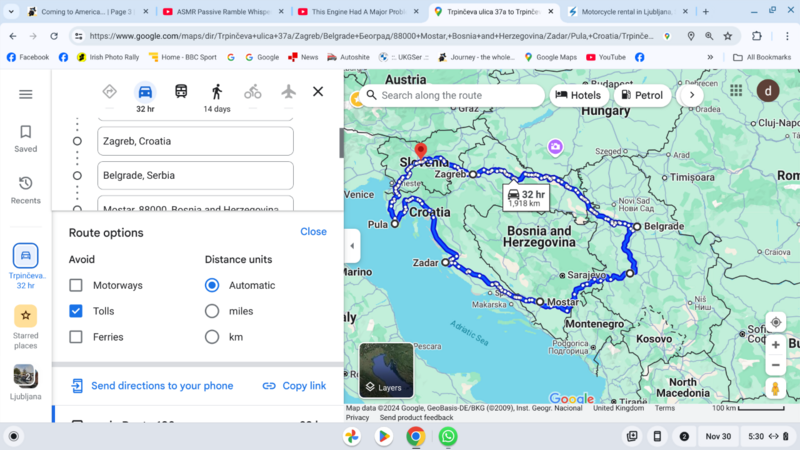
Task: Tick the Ferries avoid checkbox
Action: pyautogui.click(x=76, y=337)
